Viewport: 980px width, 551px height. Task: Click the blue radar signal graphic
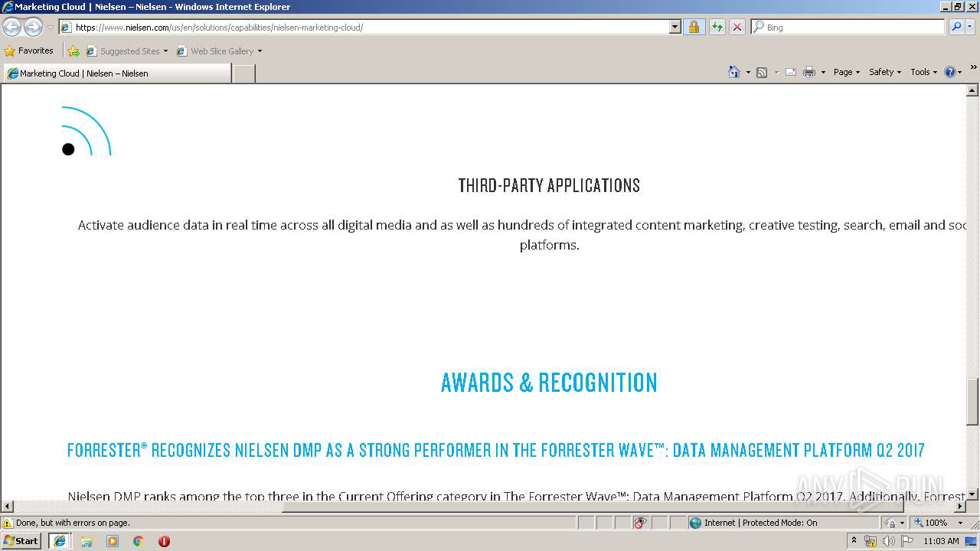[87, 131]
